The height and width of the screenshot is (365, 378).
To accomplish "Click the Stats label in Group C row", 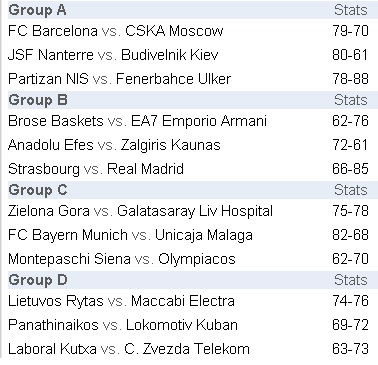I will pos(351,190).
